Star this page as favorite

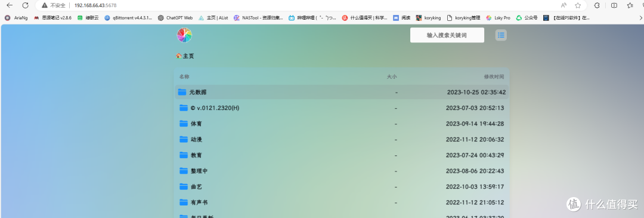pyautogui.click(x=578, y=5)
